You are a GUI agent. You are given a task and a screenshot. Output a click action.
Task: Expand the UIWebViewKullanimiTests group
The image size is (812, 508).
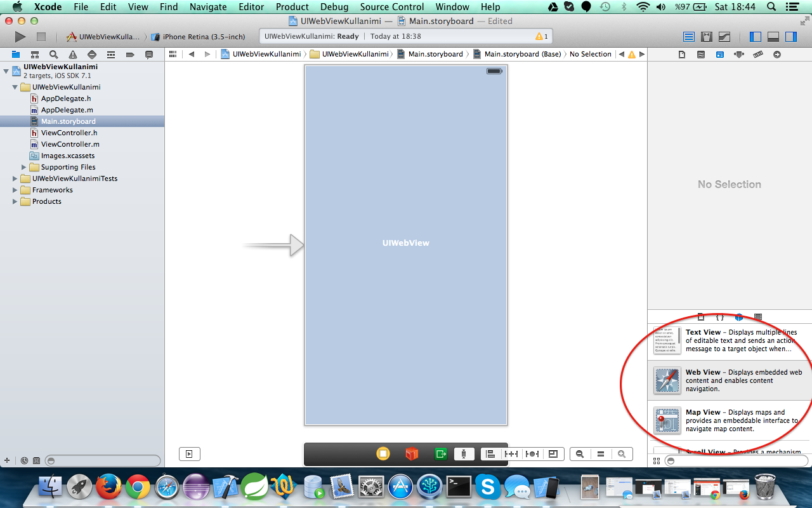tap(15, 178)
